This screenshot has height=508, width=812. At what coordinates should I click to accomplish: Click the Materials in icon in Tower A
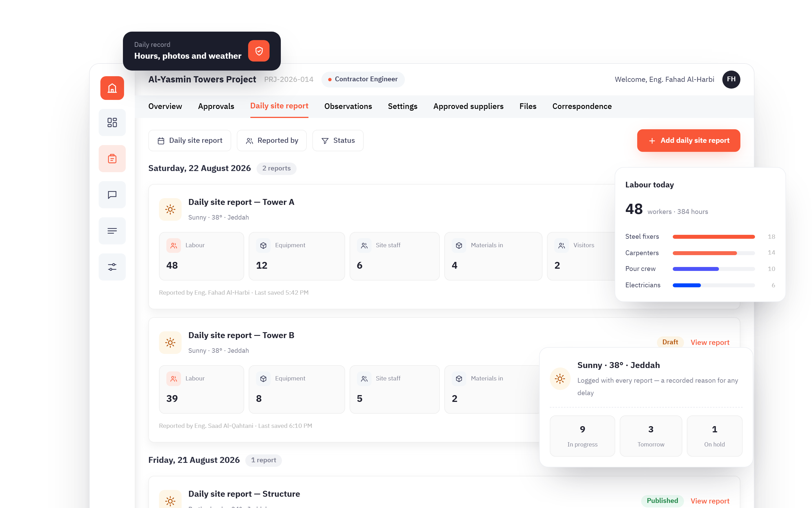(x=459, y=246)
